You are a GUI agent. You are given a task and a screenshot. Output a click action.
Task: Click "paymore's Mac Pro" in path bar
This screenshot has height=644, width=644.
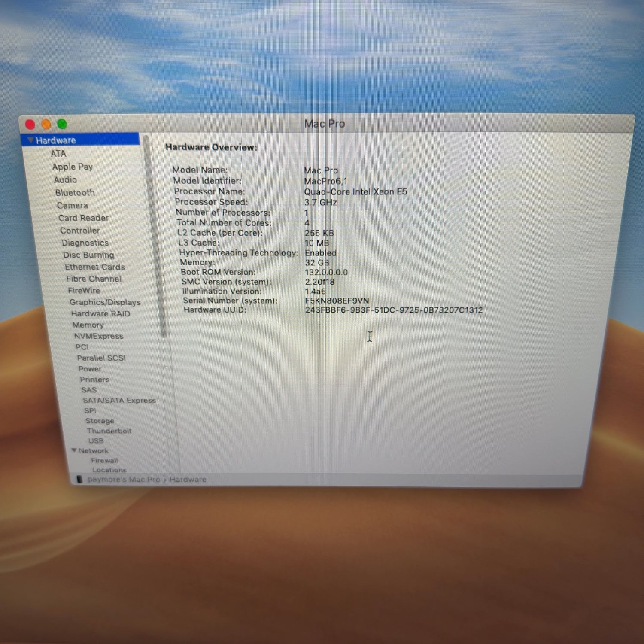[124, 479]
